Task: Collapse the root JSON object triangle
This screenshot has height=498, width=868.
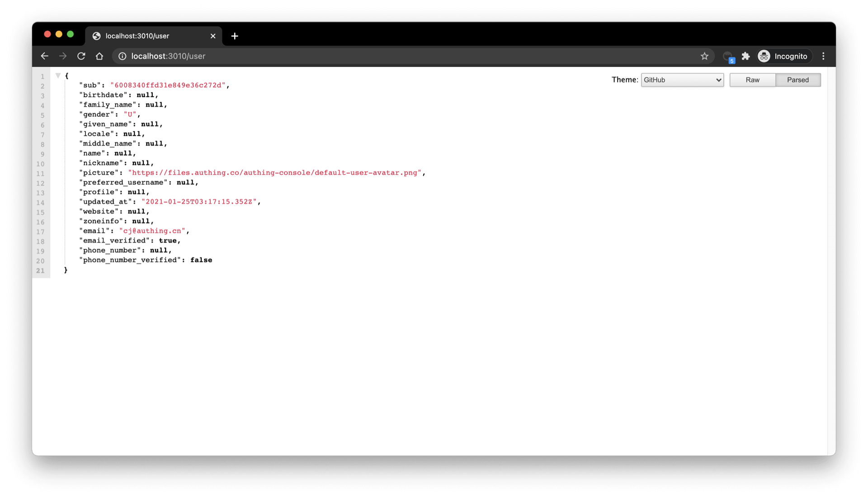Action: (58, 76)
